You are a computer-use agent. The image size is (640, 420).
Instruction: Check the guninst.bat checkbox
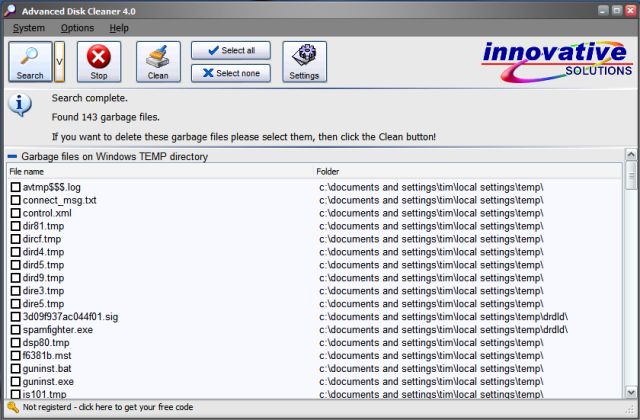pyautogui.click(x=16, y=369)
